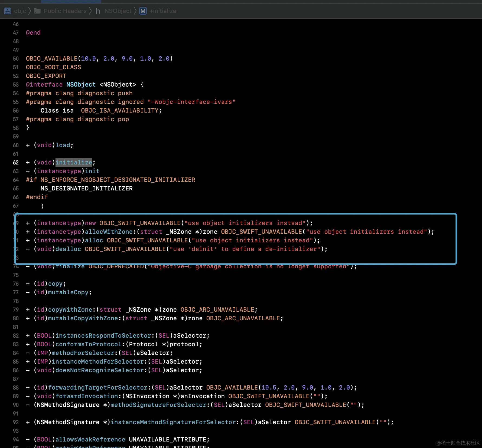Click the init method name on line 63

tap(92, 171)
